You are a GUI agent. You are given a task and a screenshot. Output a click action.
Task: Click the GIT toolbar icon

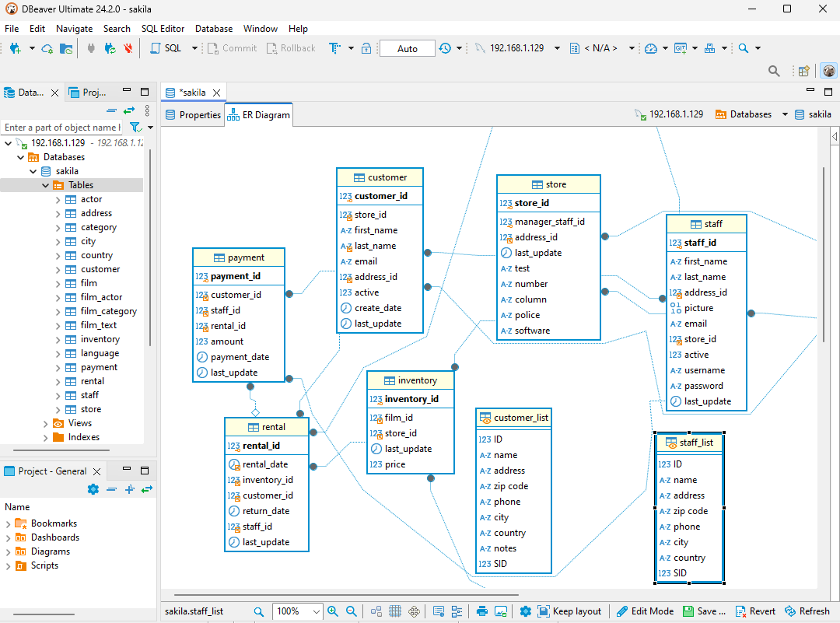click(x=681, y=48)
